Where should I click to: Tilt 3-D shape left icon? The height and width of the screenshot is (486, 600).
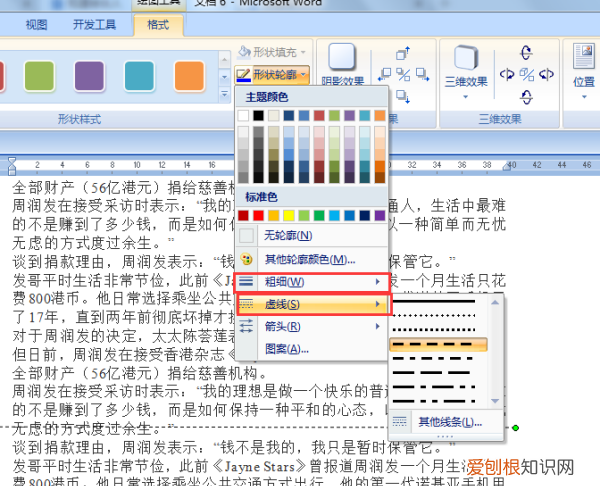(x=507, y=74)
